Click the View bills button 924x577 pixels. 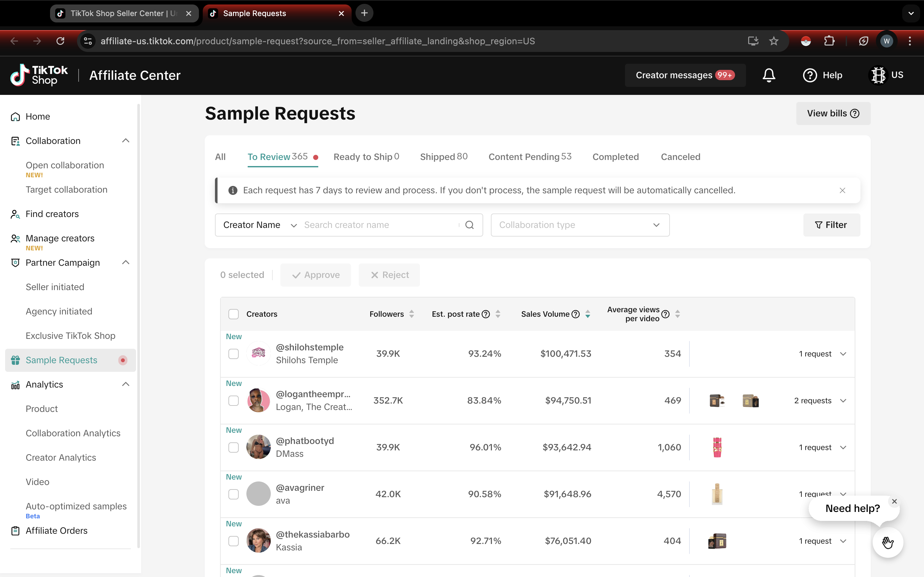(833, 113)
